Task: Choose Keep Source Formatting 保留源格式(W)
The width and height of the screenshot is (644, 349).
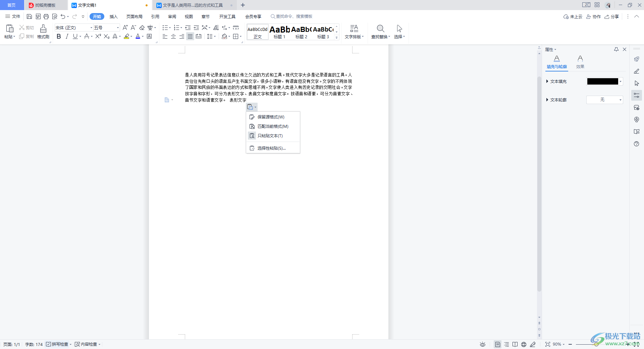Action: [273, 117]
